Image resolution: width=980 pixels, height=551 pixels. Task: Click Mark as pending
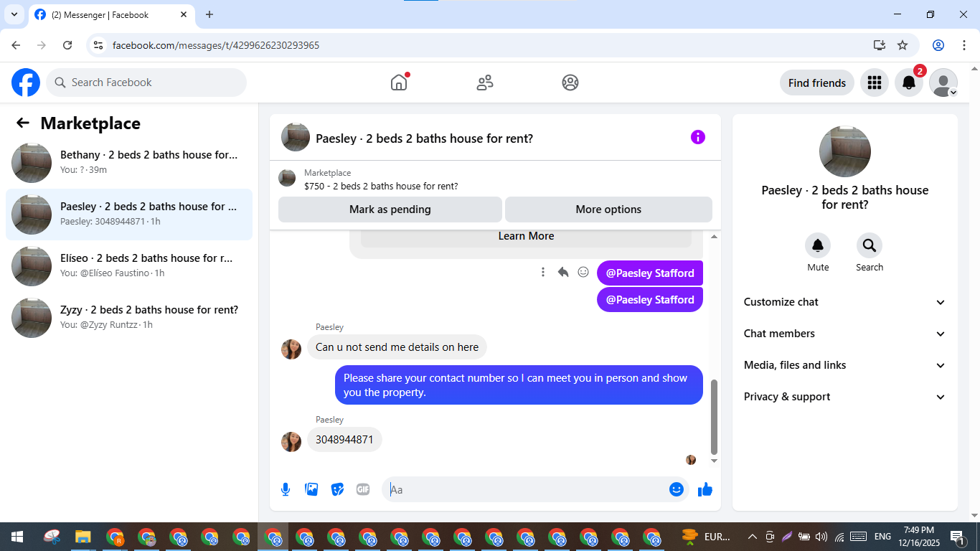(390, 209)
